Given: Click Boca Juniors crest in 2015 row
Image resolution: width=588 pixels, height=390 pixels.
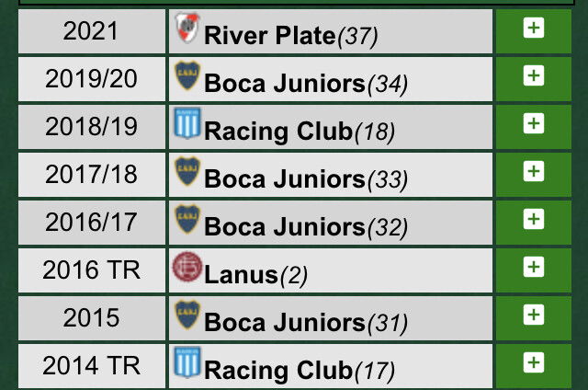Looking at the screenshot, I should coord(187,315).
